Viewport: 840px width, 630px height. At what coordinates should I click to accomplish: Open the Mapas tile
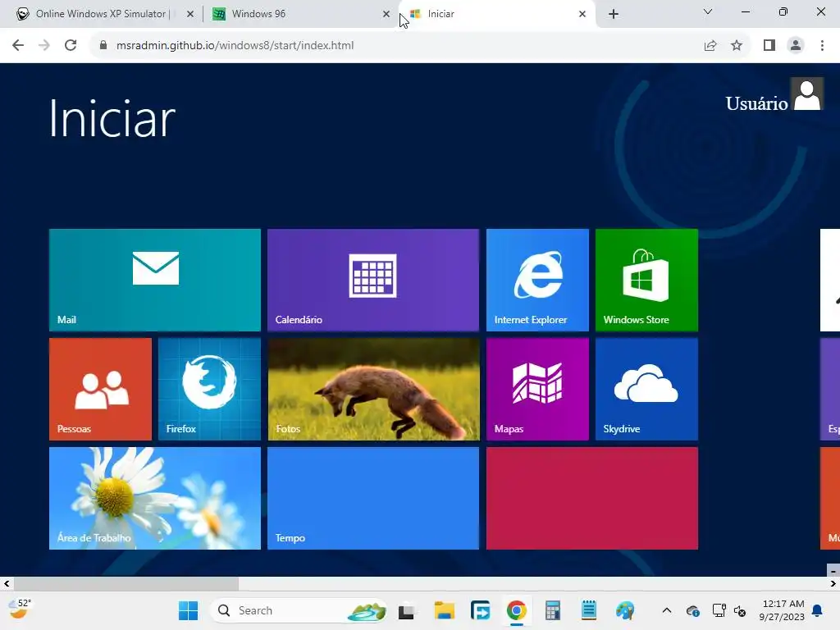[537, 389]
